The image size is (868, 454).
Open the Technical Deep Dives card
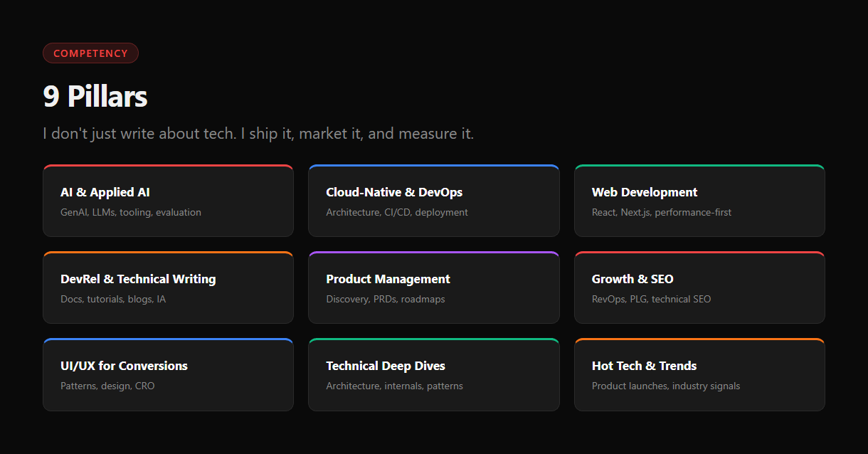[434, 374]
